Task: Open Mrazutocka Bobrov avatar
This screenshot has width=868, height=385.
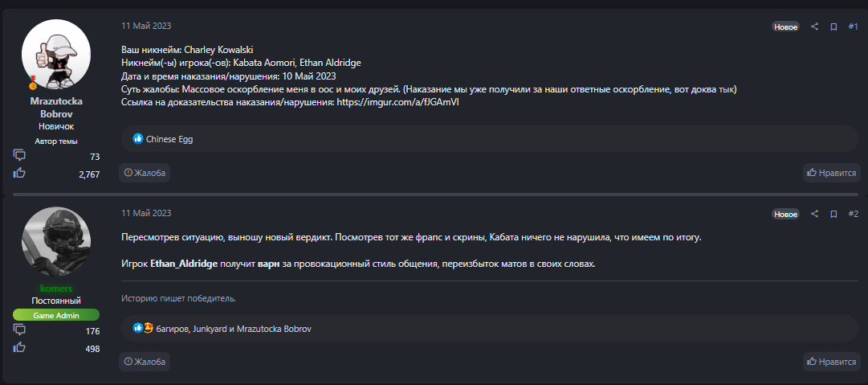Action: (56, 55)
